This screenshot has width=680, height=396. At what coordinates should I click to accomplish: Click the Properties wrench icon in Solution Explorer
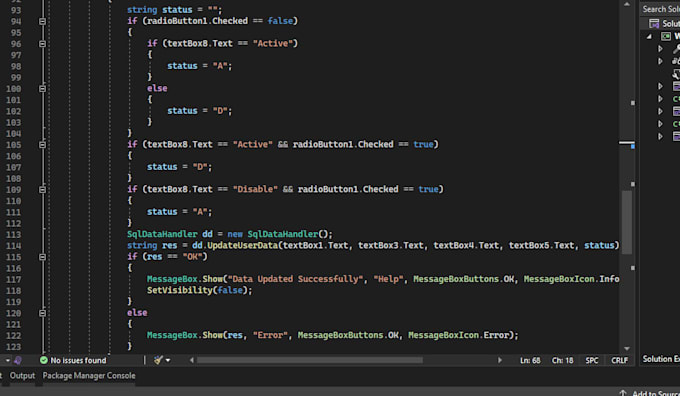click(x=676, y=49)
